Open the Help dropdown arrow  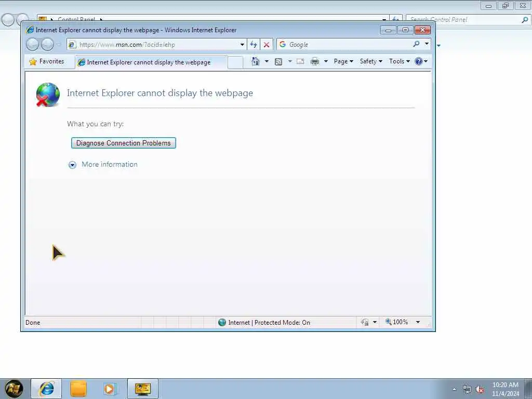click(426, 61)
